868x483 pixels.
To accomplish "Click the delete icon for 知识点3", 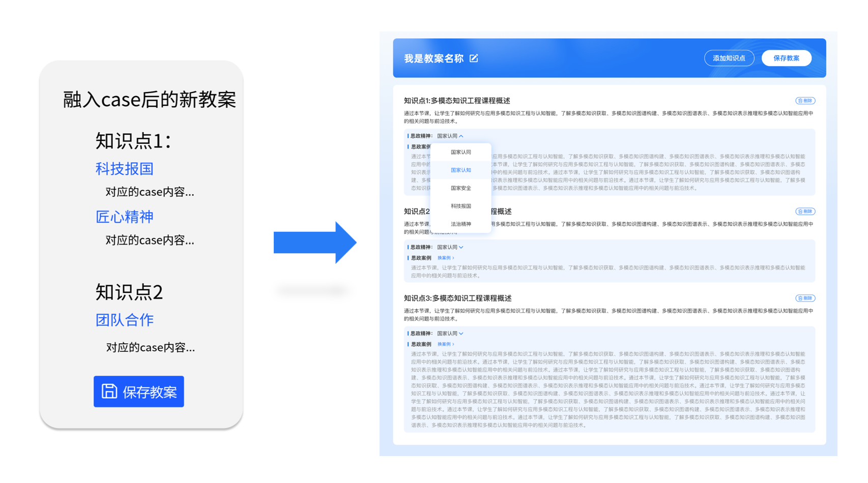I will pos(805,298).
